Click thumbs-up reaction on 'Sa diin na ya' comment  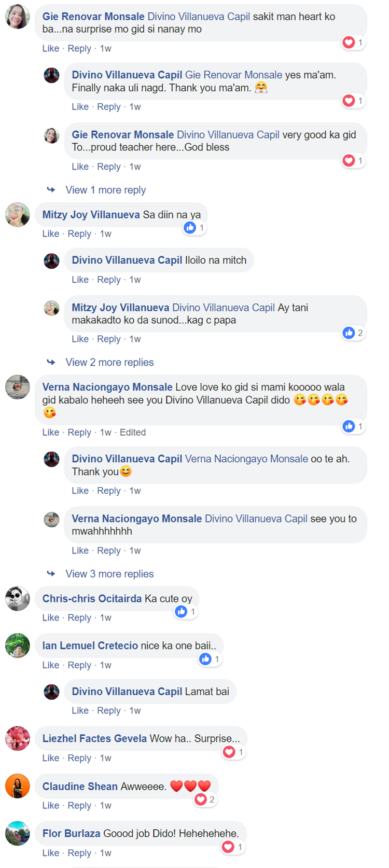(195, 228)
